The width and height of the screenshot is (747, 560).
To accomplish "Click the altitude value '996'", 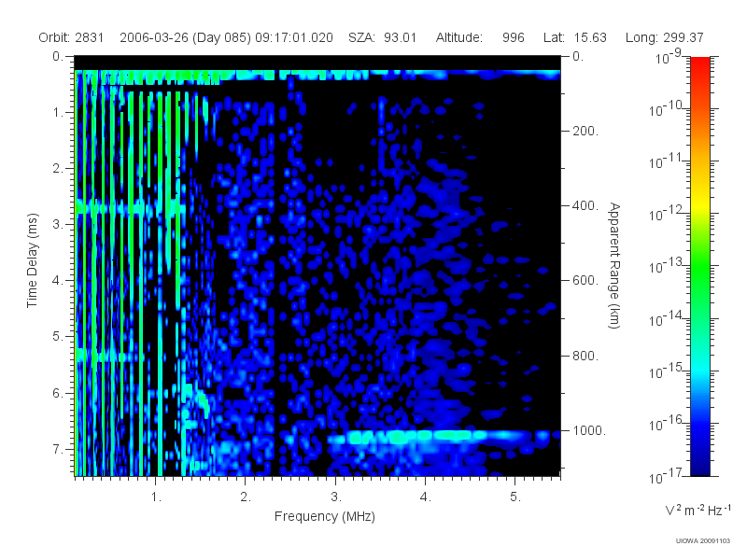I will [x=513, y=37].
